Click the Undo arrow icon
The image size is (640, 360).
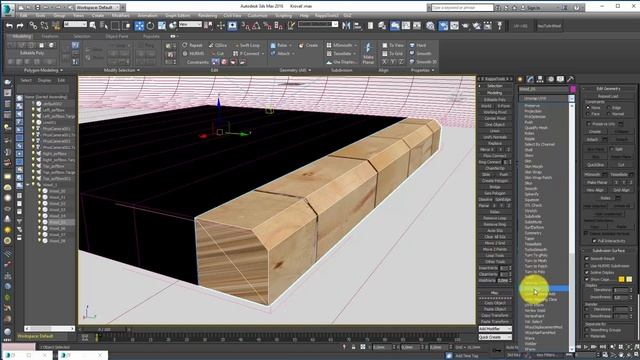coord(9,26)
